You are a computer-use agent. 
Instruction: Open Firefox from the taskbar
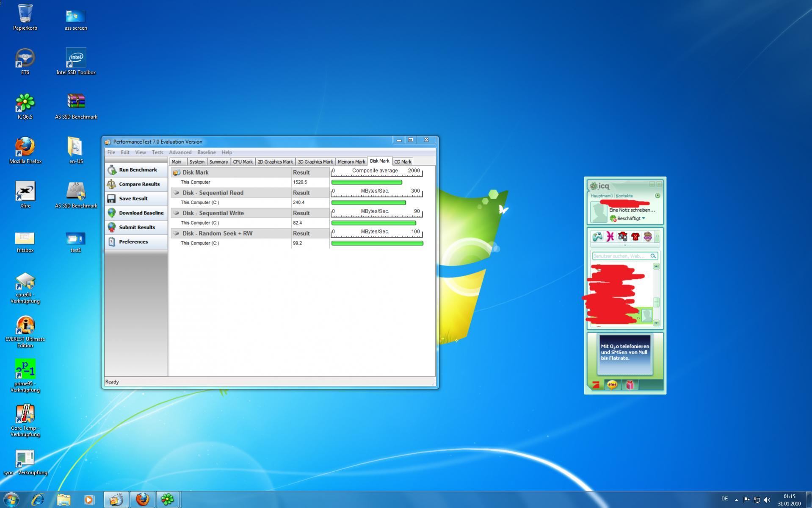pos(142,500)
